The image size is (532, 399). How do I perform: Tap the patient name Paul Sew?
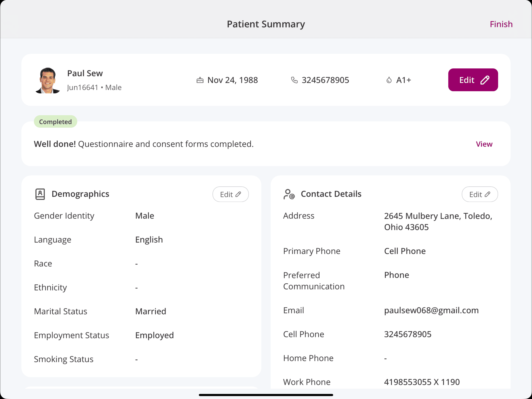pos(85,73)
